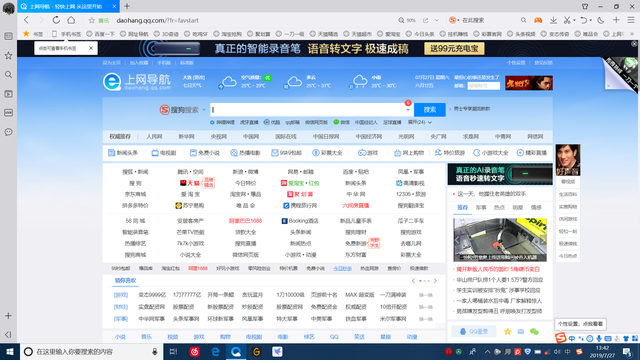Open the Windows Start menu
This screenshot has height=360, width=640.
10,351
